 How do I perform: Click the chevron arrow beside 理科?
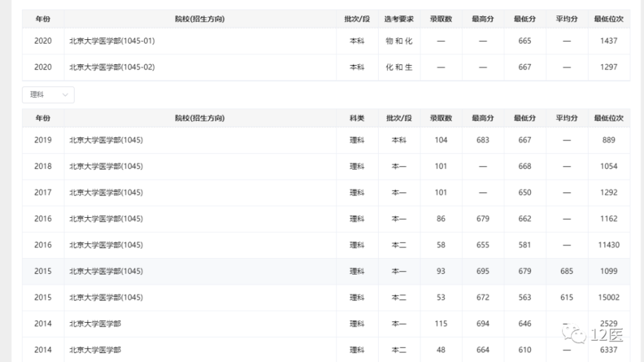pos(65,95)
